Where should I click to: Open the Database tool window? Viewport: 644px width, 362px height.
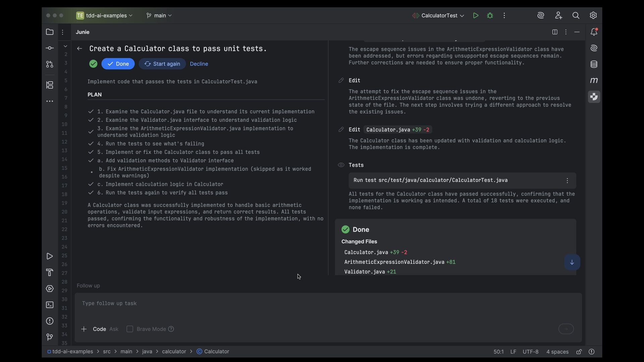[x=594, y=64]
